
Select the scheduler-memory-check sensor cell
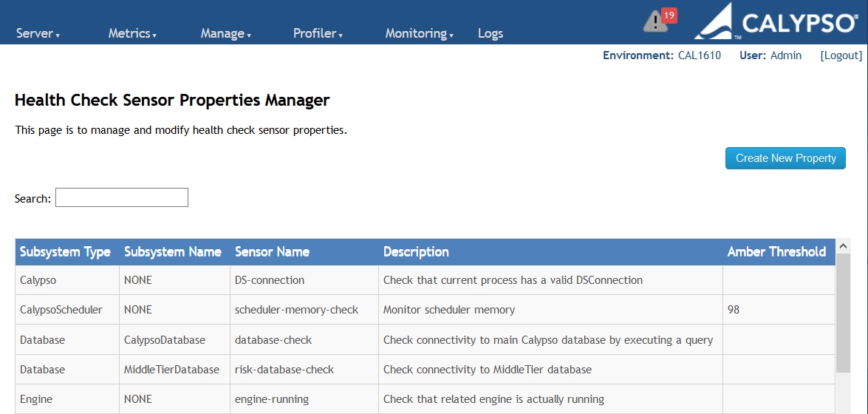coord(304,310)
